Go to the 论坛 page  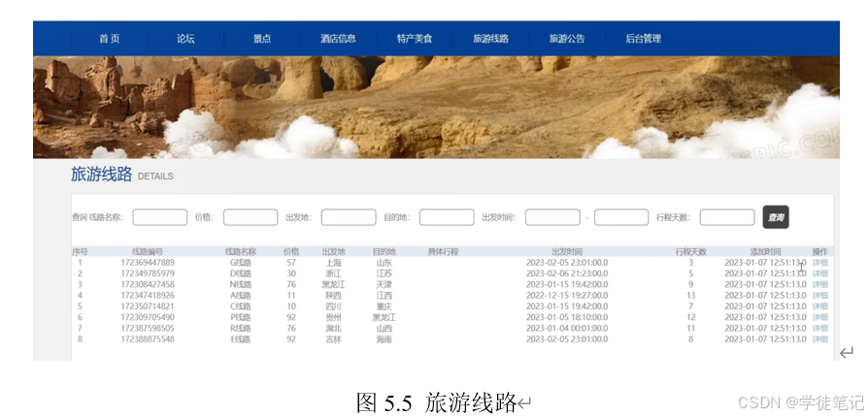(185, 39)
